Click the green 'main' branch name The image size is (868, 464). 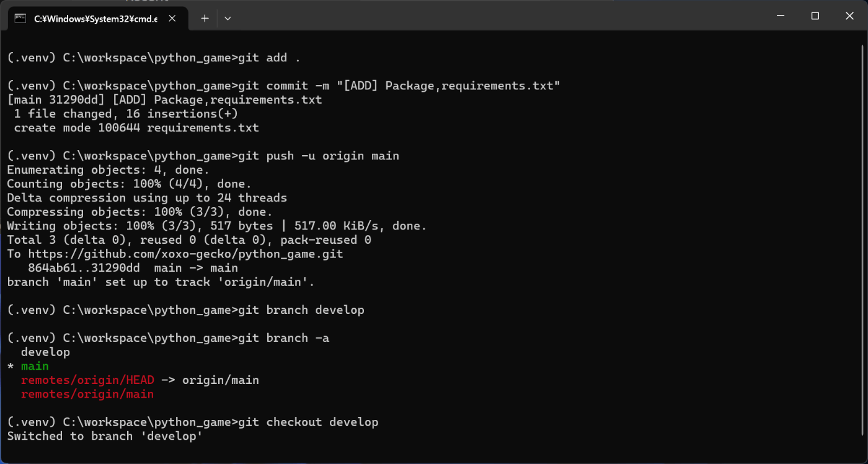tap(35, 366)
